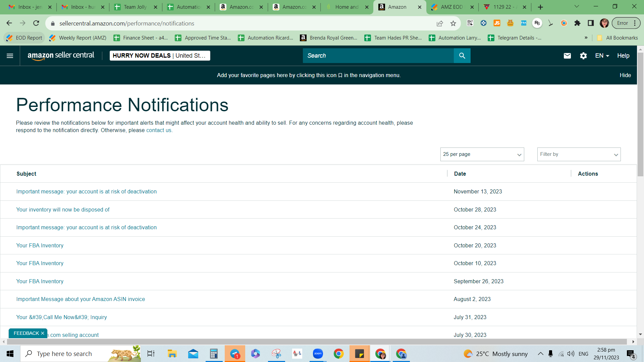The width and height of the screenshot is (644, 362).
Task: Open the HURRY NOW DEALS account switcher
Action: [x=160, y=56]
